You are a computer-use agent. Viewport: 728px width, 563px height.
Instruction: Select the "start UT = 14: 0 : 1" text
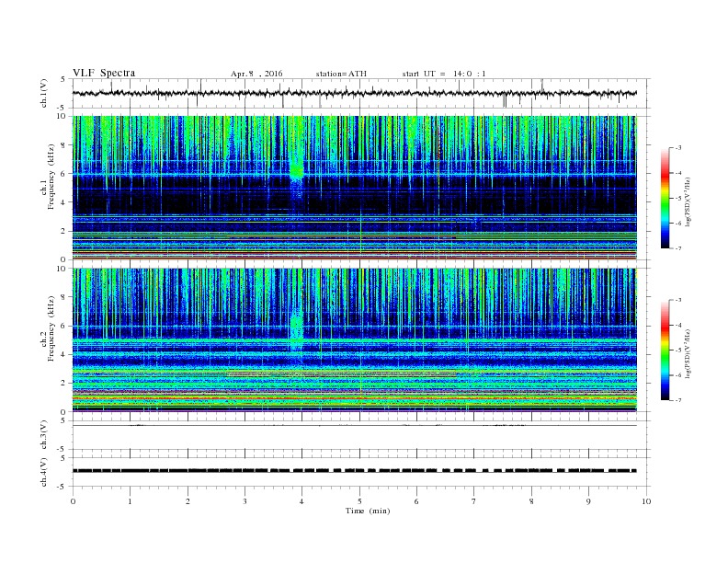click(444, 74)
